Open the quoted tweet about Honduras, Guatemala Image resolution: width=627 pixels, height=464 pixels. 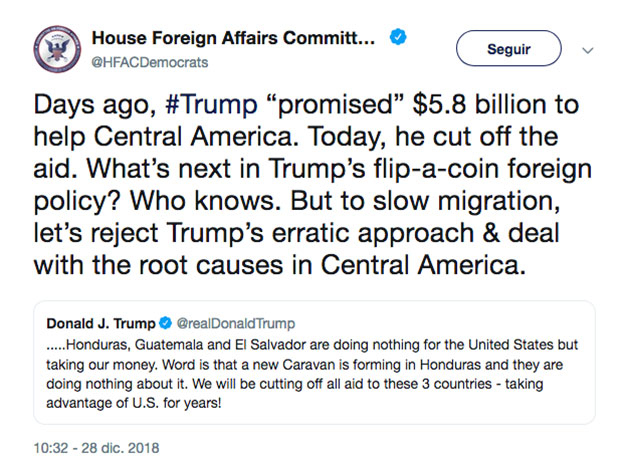click(x=314, y=362)
